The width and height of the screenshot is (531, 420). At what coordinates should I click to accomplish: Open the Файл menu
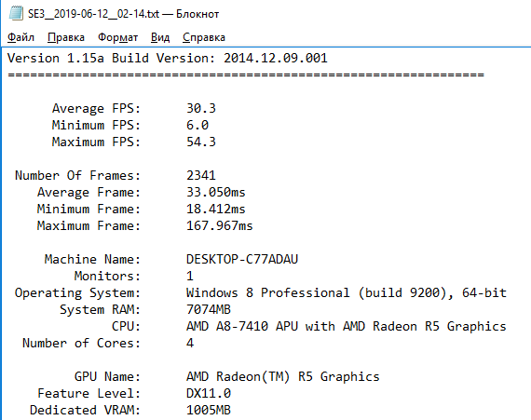[20, 37]
